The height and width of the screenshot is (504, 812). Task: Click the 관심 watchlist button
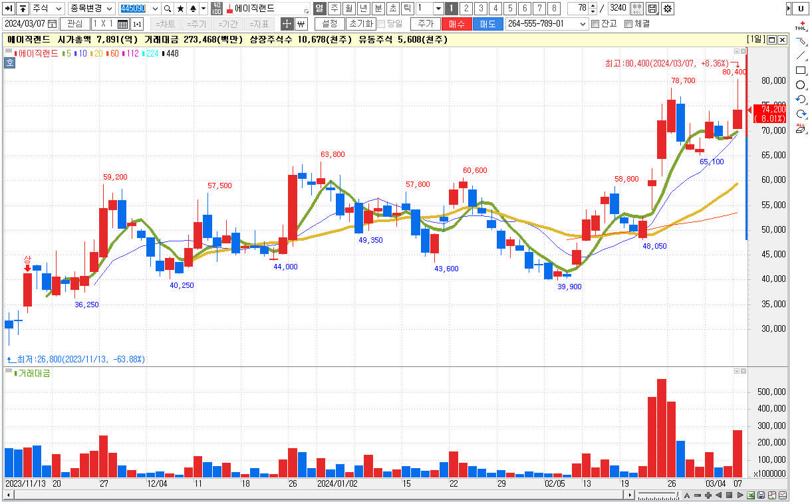coord(75,24)
